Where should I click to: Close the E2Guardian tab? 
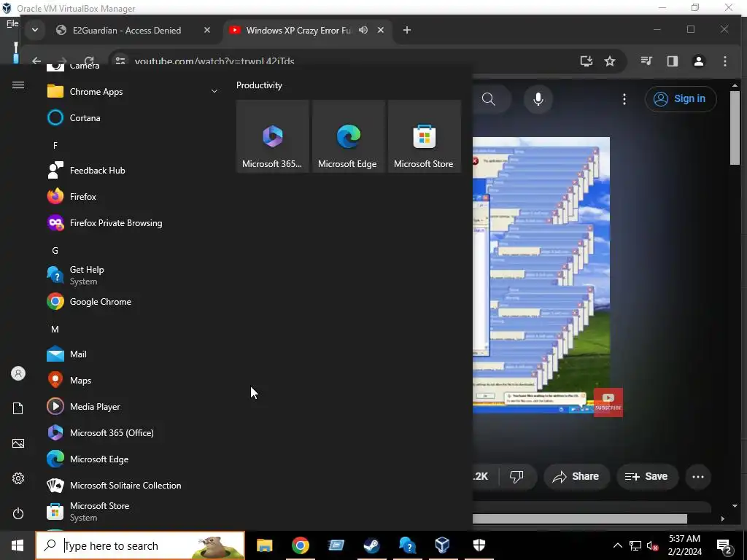pos(206,30)
